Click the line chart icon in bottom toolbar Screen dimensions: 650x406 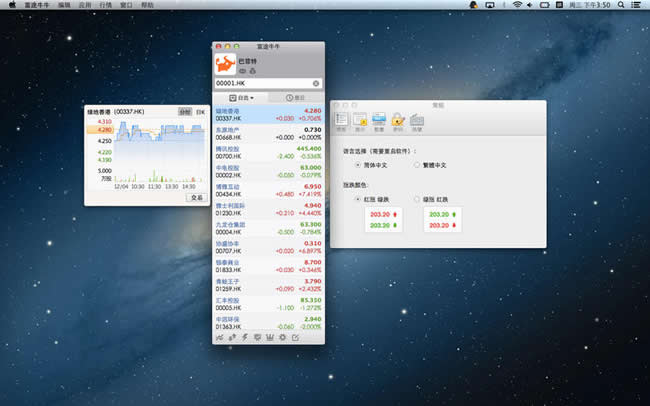(220, 338)
